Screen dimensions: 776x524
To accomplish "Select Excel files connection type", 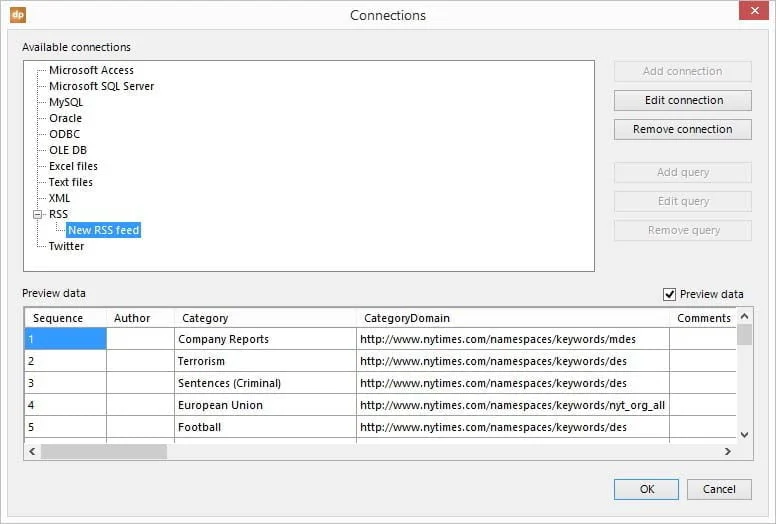I will [x=73, y=166].
